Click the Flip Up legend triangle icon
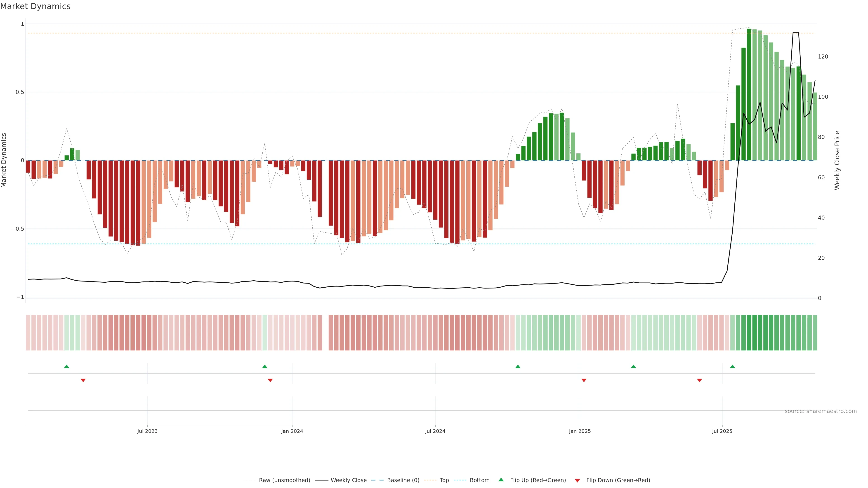 501,480
